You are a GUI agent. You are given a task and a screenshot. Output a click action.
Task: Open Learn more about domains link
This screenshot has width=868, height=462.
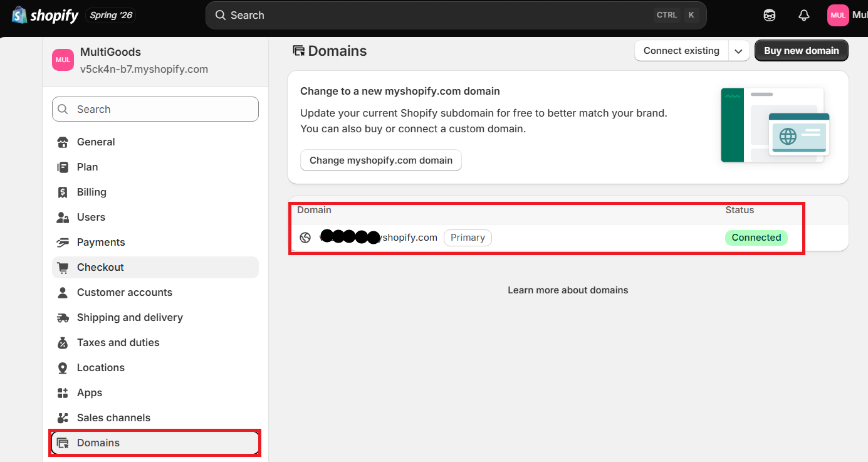(568, 290)
